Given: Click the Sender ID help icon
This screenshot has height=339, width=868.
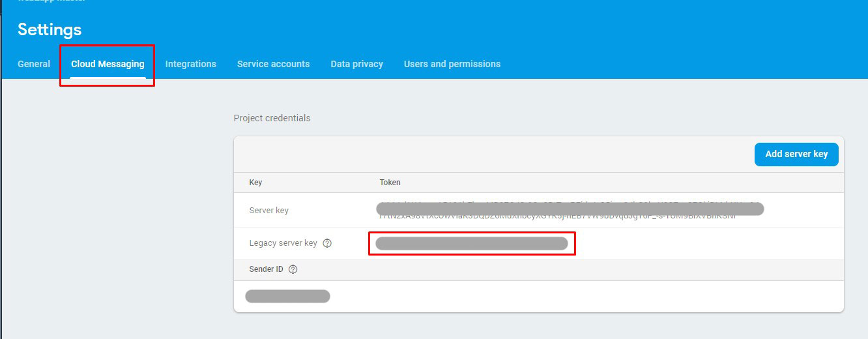Looking at the screenshot, I should 293,269.
